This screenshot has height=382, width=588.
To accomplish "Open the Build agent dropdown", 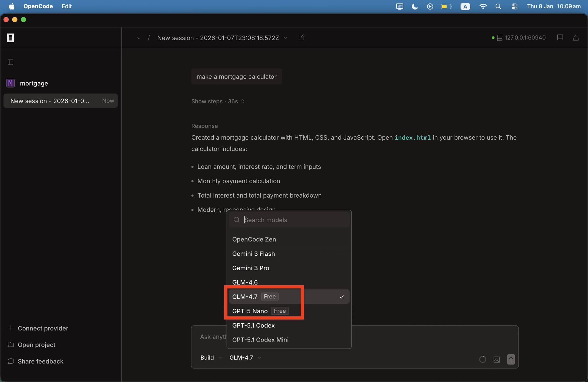I will [x=211, y=358].
